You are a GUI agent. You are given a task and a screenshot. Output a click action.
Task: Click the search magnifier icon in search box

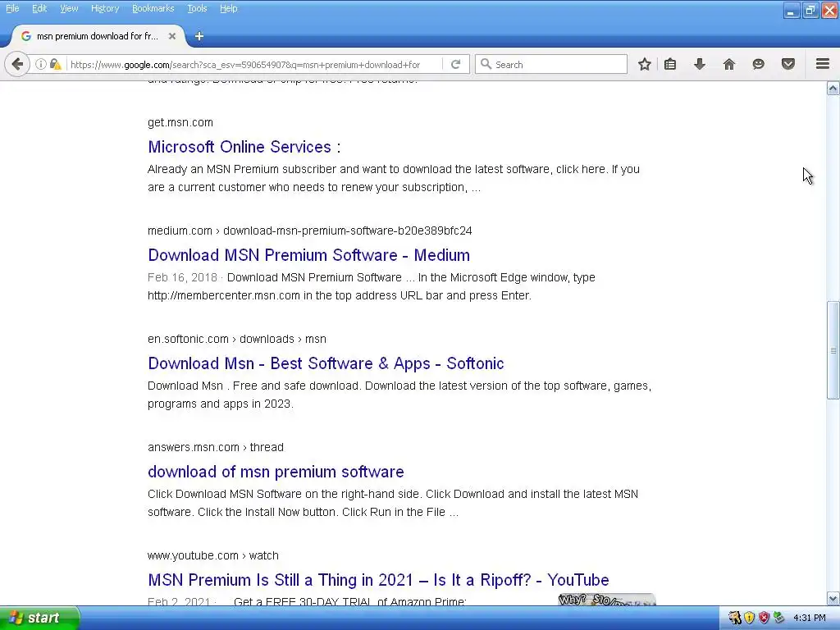[486, 64]
